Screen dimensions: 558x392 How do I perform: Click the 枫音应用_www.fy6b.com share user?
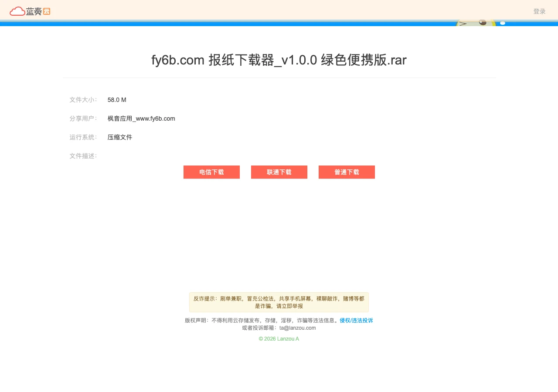[141, 118]
